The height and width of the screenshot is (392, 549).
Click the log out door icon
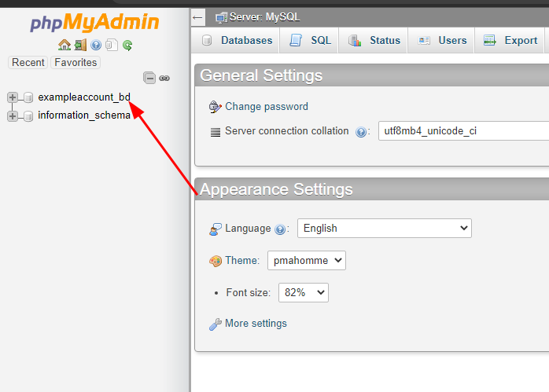click(x=80, y=46)
